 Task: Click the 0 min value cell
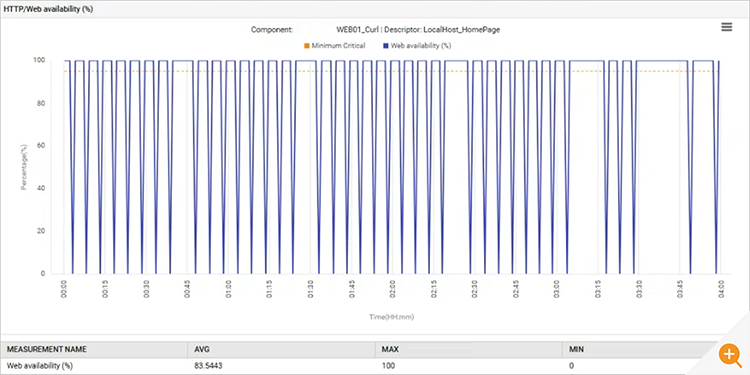[571, 366]
